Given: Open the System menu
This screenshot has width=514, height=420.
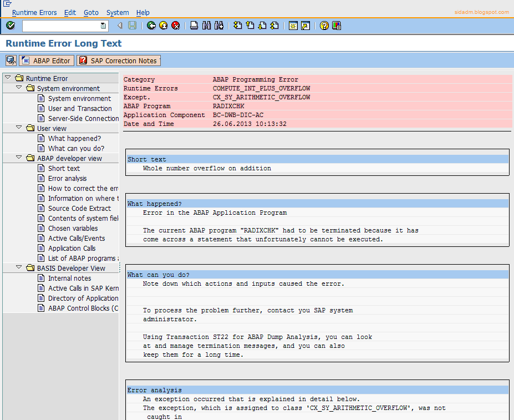Looking at the screenshot, I should pos(118,12).
